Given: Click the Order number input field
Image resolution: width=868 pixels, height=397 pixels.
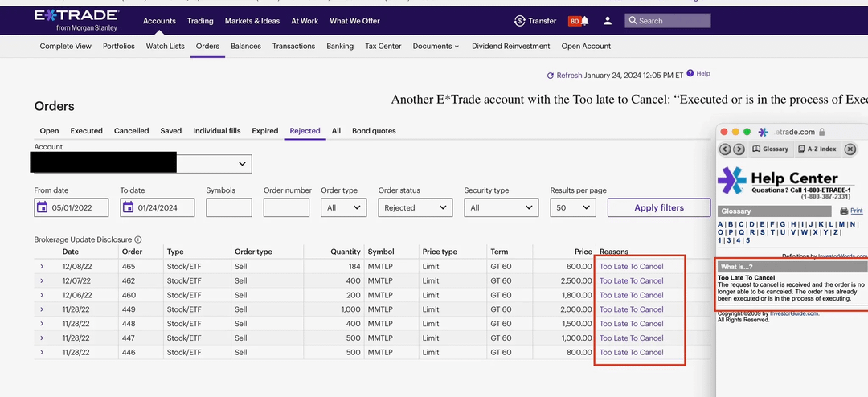Looking at the screenshot, I should pos(286,207).
